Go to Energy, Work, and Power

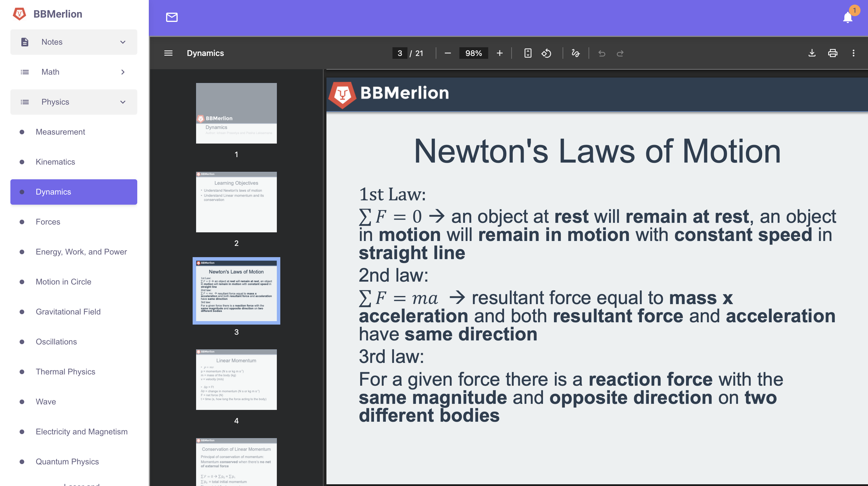(81, 252)
